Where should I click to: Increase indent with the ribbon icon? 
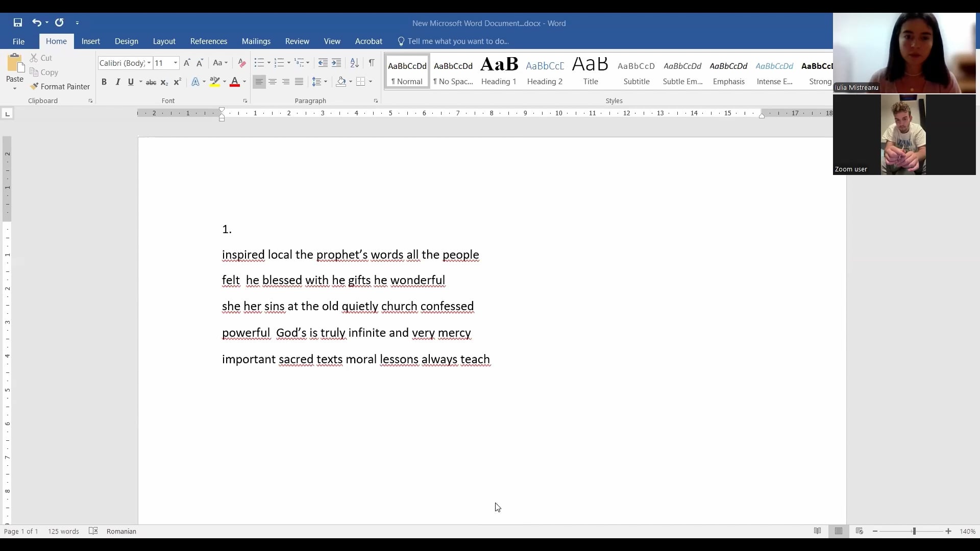336,63
